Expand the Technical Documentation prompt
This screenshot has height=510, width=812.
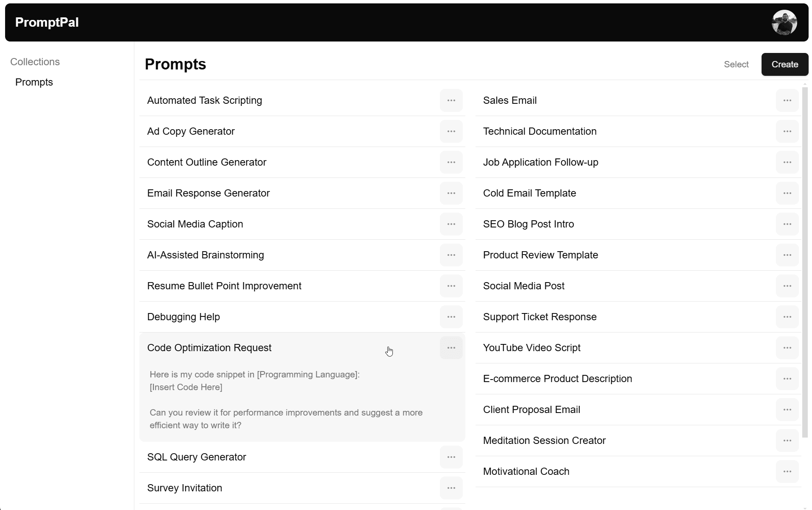tap(539, 131)
